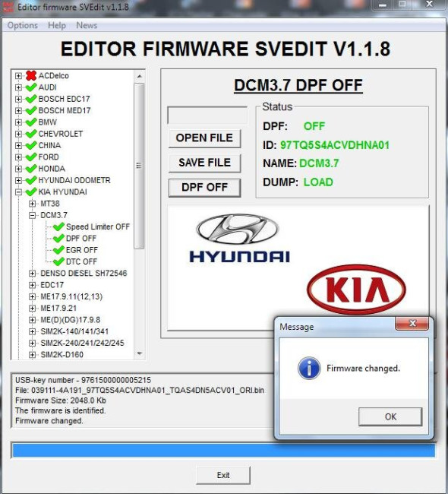Expand the BOSCH EDC17 node
Image resolution: width=448 pixels, height=494 pixels.
(x=18, y=99)
